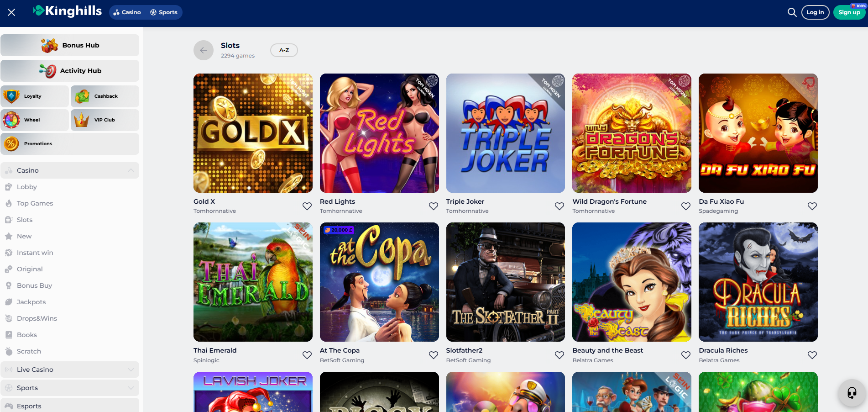Open the At The Copa game thumbnail
Image resolution: width=868 pixels, height=412 pixels.
[x=379, y=282]
